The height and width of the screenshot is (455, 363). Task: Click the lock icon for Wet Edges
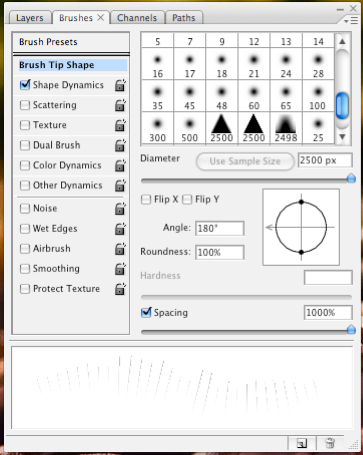[x=120, y=229]
